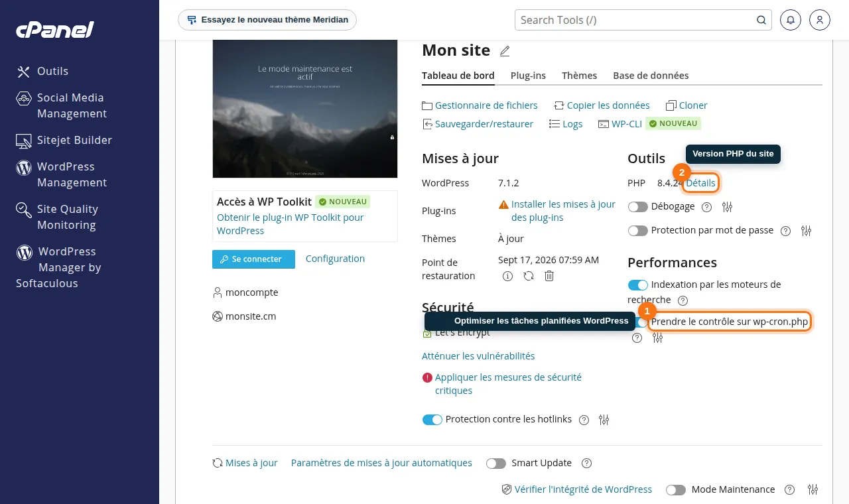This screenshot has height=504, width=849.
Task: Switch to the Plug-ins tab
Action: tap(528, 76)
